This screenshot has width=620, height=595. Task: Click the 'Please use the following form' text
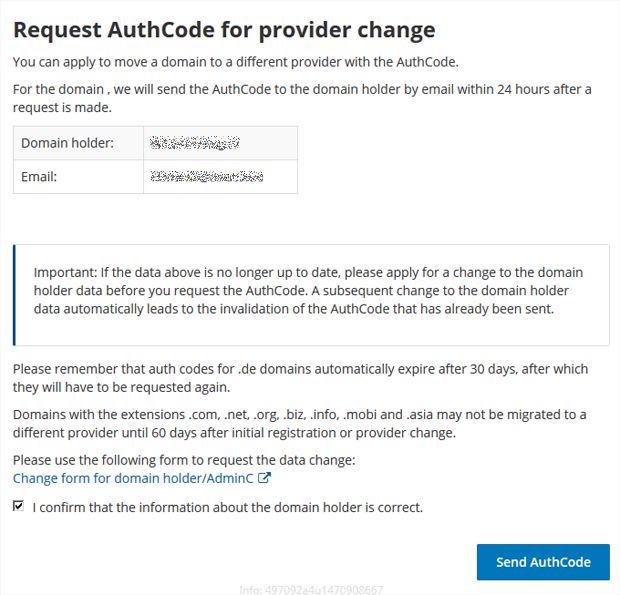184,460
